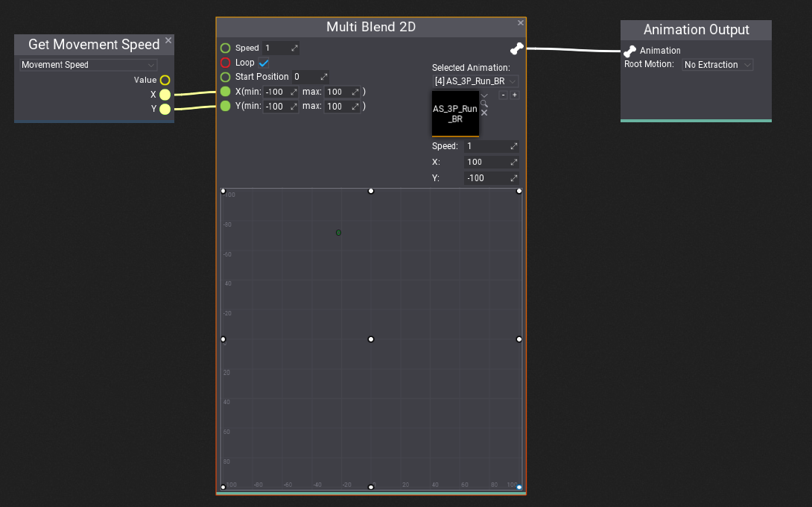This screenshot has width=812, height=507.
Task: Click the Start Position input pin
Action: coord(225,77)
